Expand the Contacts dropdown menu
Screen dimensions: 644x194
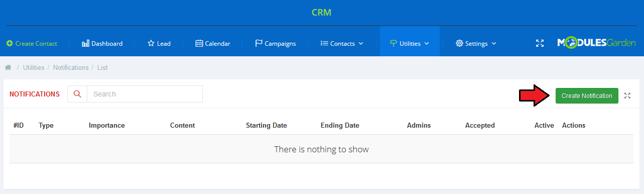click(342, 44)
